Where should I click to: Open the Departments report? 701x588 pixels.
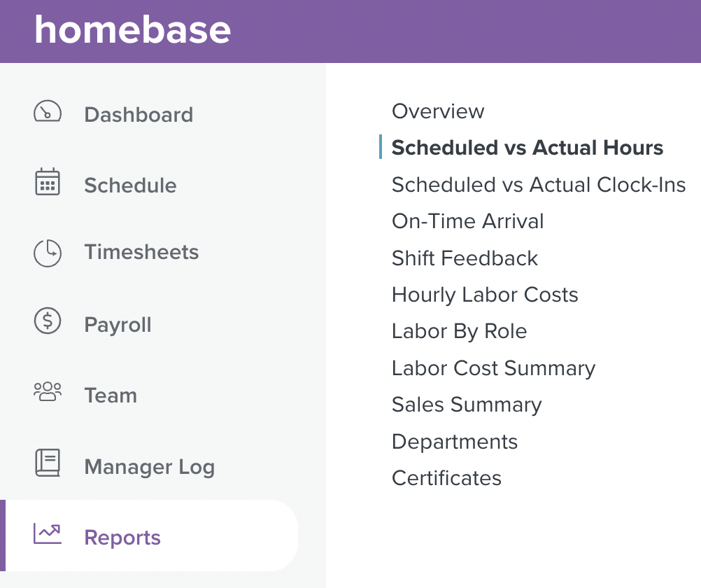[454, 442]
